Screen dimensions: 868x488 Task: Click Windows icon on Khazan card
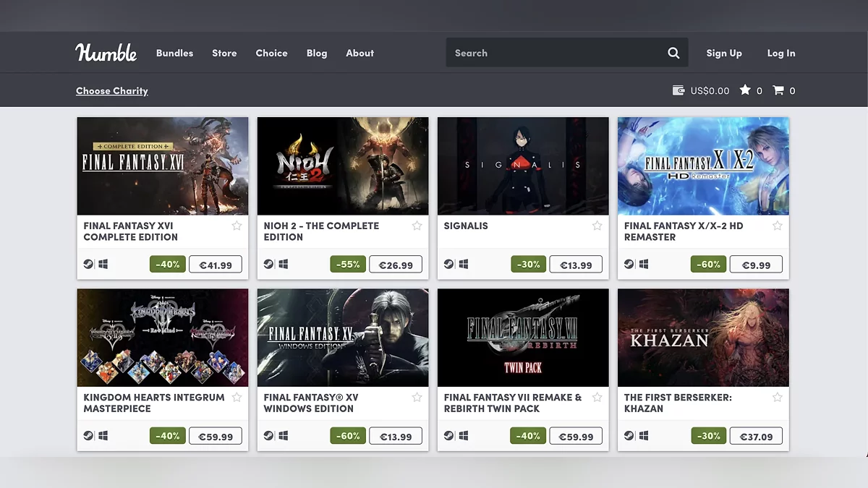tap(644, 436)
